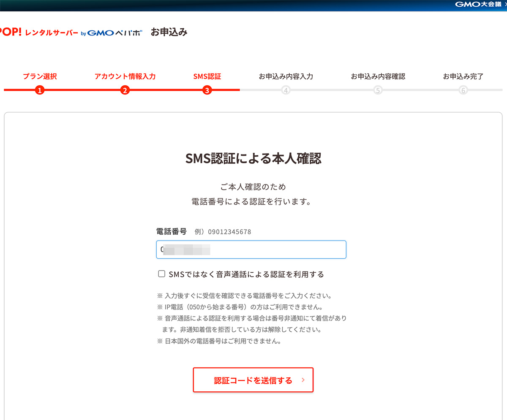
Task: Select the SMS認証 step label
Action: tap(207, 76)
